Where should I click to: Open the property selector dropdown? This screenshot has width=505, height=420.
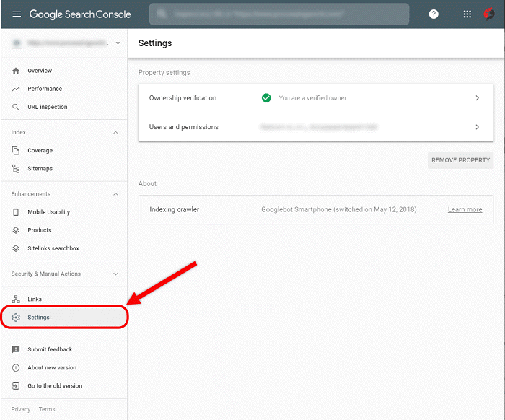[x=118, y=43]
